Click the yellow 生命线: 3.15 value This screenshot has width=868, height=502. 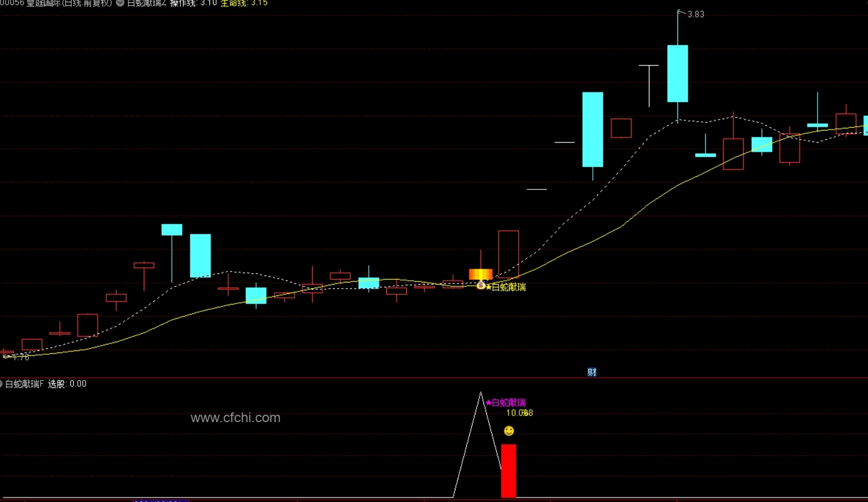pos(244,3)
